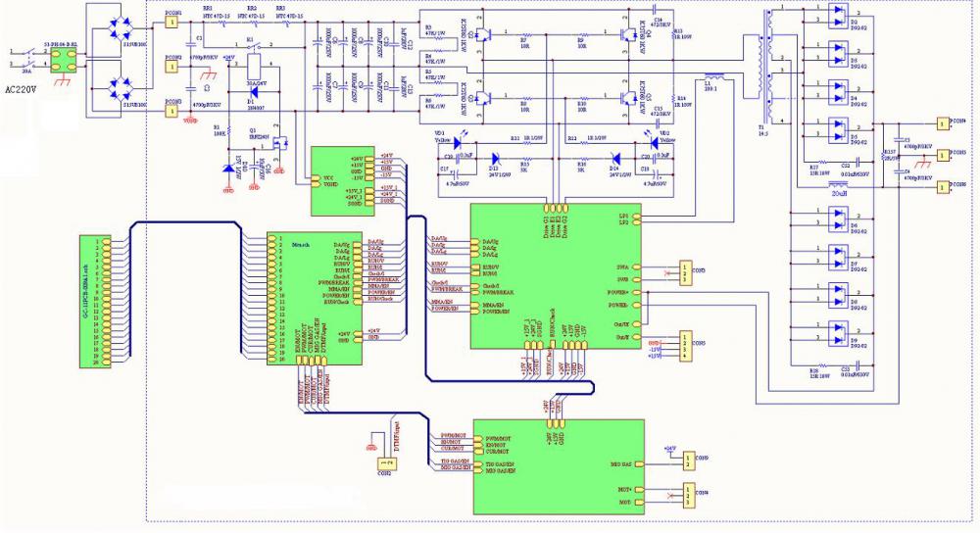Select the D5 dual diode rectifier
The height and width of the screenshot is (533, 980).
837,130
